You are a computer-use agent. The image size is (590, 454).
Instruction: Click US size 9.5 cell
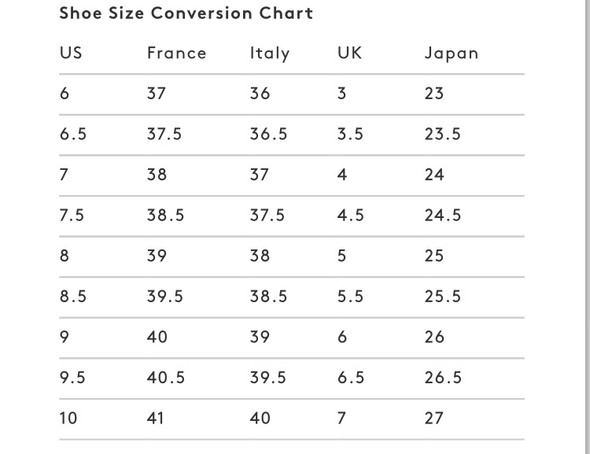coord(73,378)
